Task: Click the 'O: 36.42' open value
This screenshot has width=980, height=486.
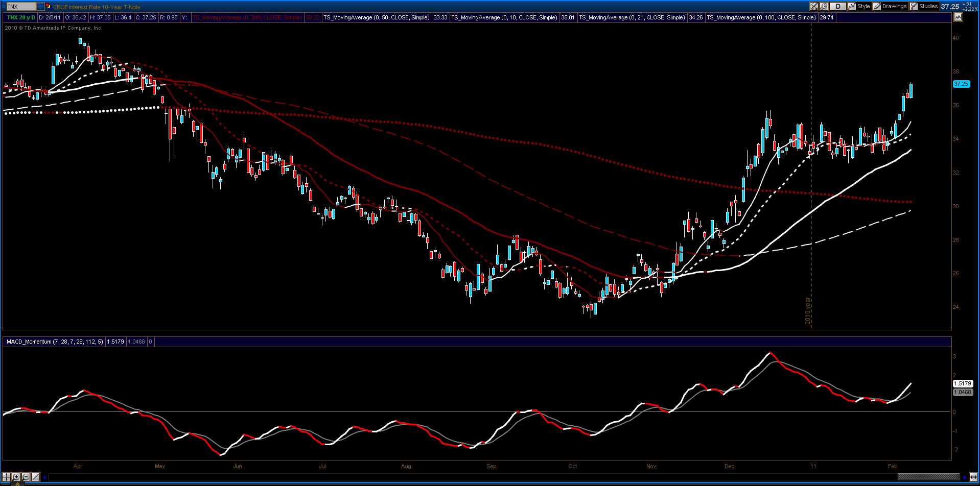Action: (75, 17)
